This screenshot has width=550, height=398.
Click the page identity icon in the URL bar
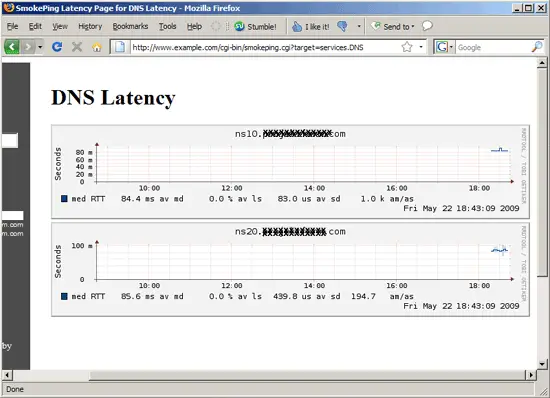click(x=120, y=47)
